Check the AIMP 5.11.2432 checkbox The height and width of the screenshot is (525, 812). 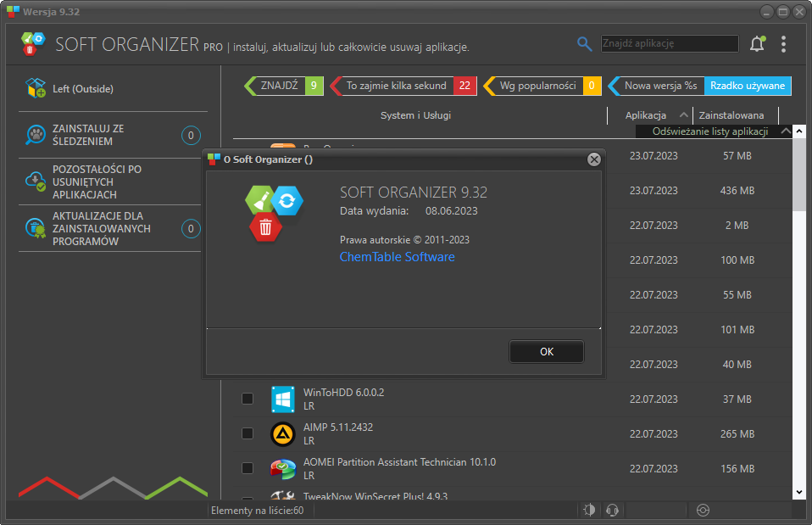(x=247, y=433)
